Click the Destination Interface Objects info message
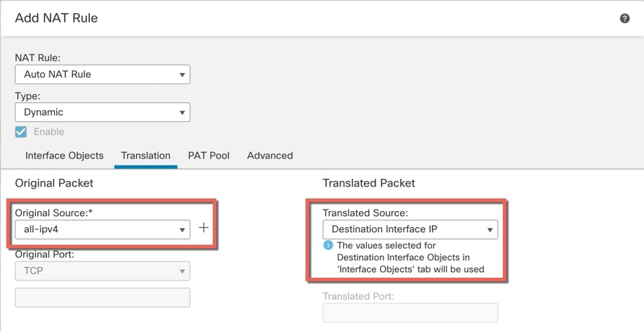 (x=410, y=257)
